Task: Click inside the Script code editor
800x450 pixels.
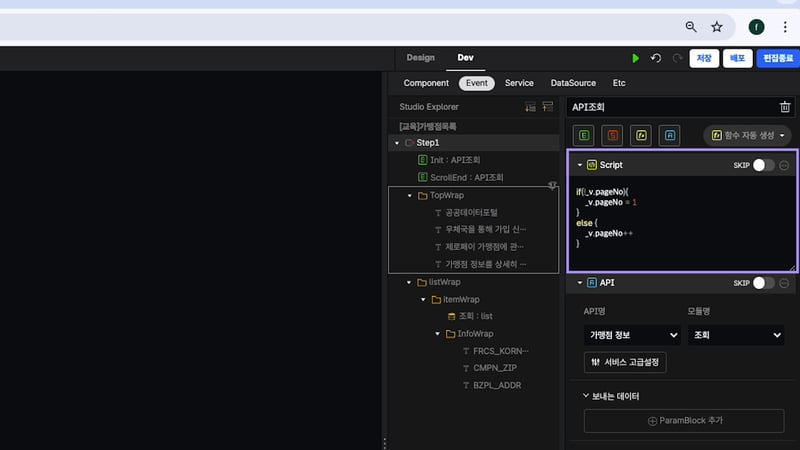Action: point(682,222)
